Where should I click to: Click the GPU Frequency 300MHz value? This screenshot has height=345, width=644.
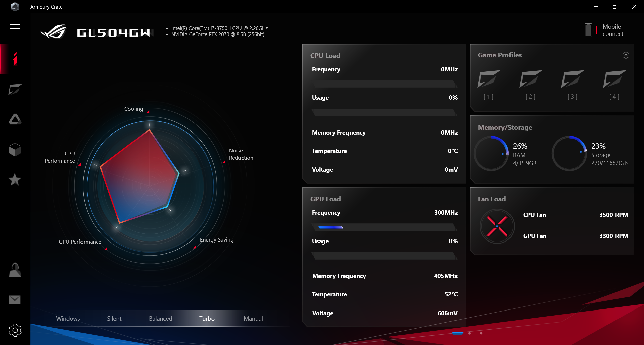pos(446,213)
